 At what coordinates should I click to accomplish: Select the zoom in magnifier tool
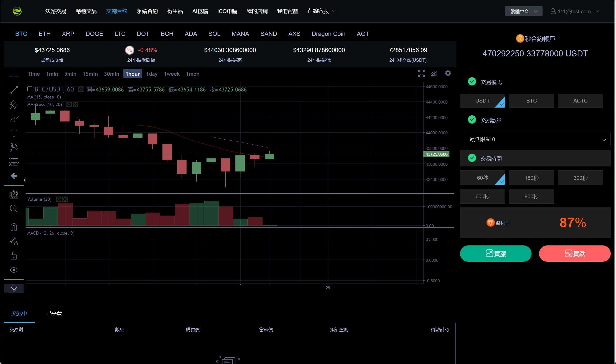coord(14,208)
